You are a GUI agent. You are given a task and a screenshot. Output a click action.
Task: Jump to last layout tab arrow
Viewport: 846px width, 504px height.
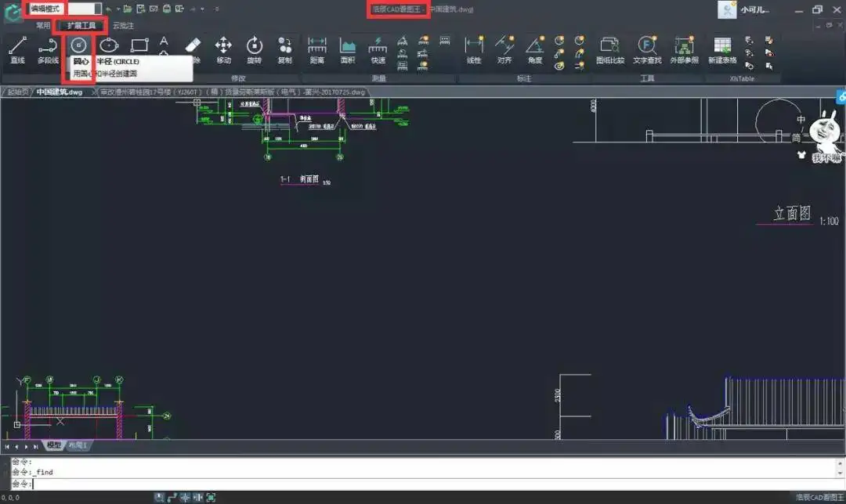(x=35, y=446)
